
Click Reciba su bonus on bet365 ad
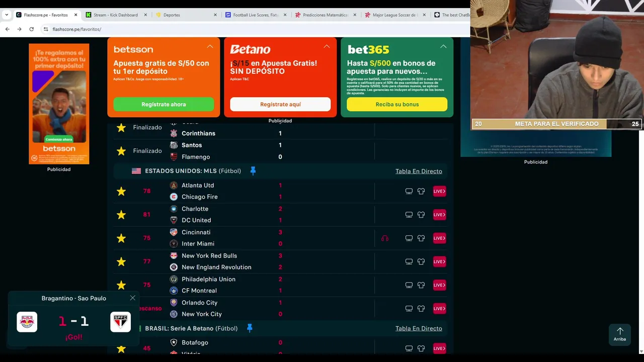click(397, 104)
